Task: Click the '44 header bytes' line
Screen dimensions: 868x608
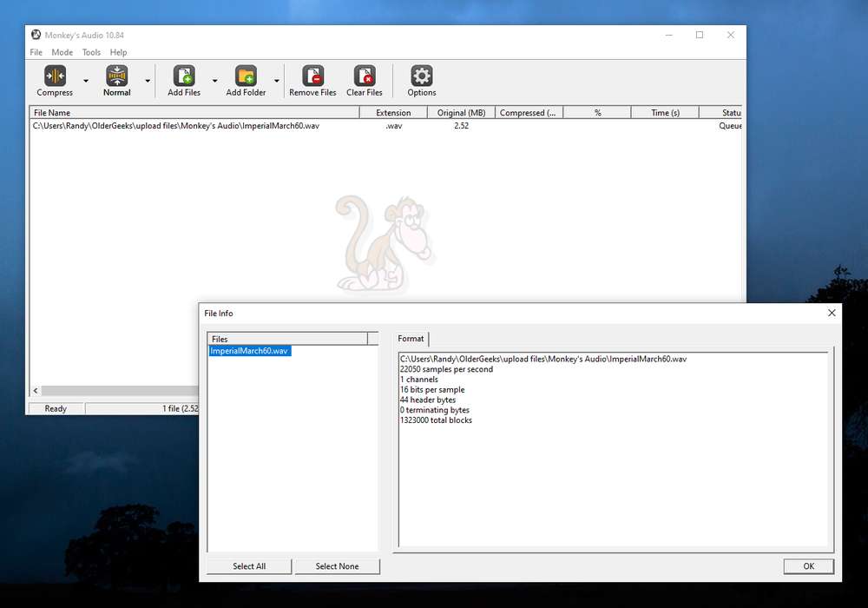Action: (x=428, y=400)
